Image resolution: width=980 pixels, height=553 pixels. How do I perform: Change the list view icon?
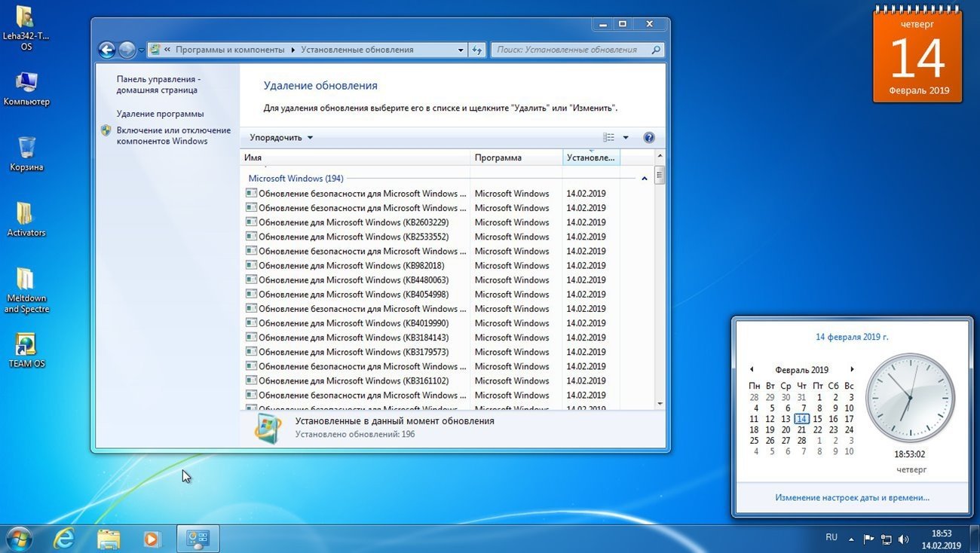click(609, 138)
